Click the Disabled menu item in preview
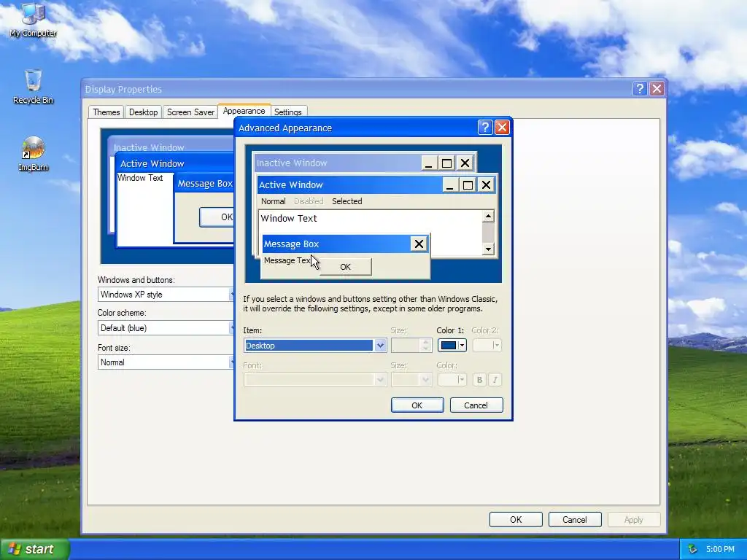The width and height of the screenshot is (747, 560). (x=309, y=201)
